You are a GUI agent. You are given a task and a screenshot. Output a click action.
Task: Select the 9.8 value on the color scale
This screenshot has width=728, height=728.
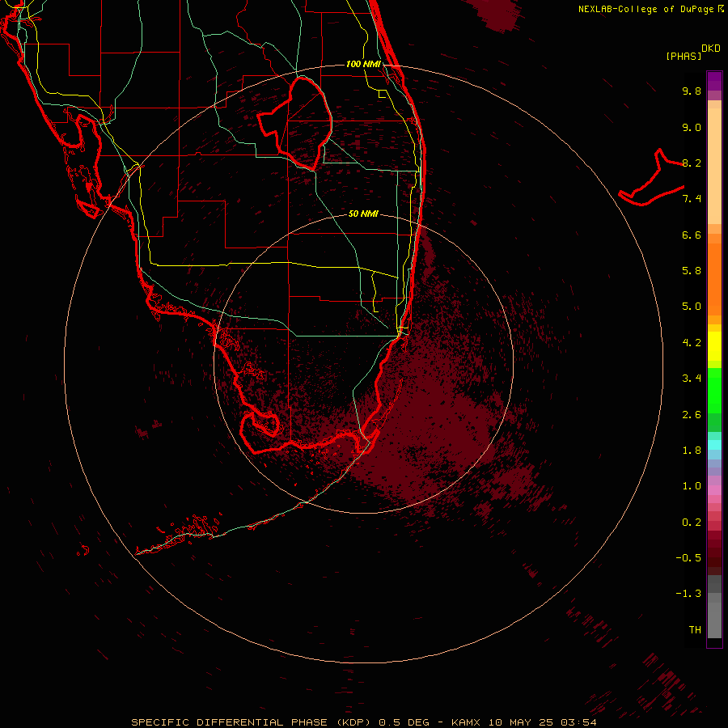(x=692, y=91)
